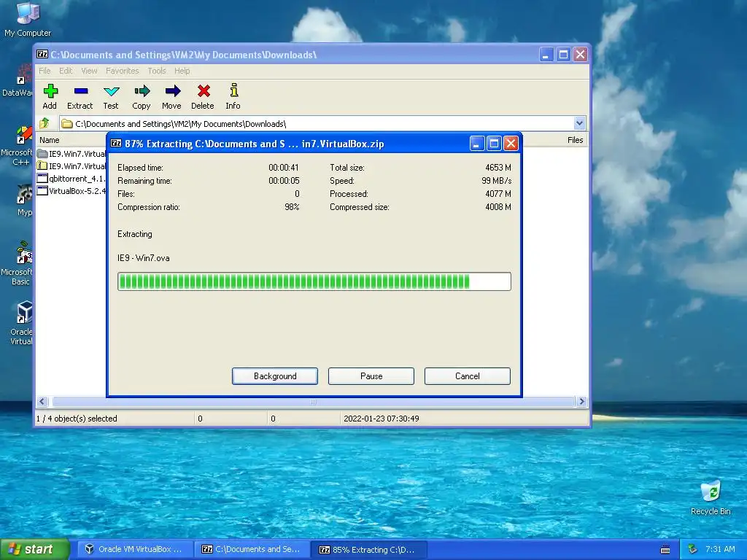The image size is (747, 560).
Task: Open the Recycle Bin desktop icon
Action: [711, 498]
